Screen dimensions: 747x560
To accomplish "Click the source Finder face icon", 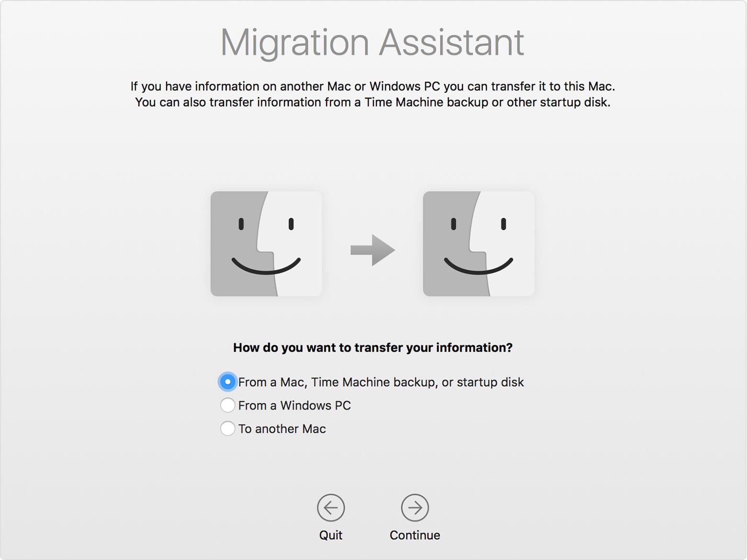I will click(266, 244).
